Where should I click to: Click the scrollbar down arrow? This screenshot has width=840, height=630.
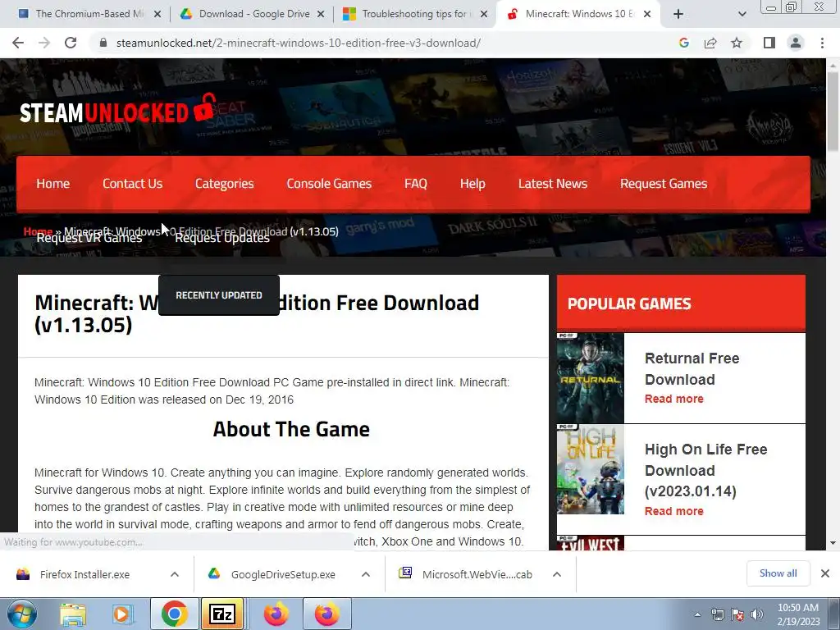(x=833, y=543)
